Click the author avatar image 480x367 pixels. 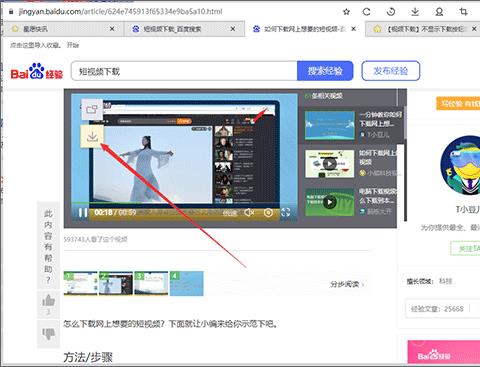point(462,165)
